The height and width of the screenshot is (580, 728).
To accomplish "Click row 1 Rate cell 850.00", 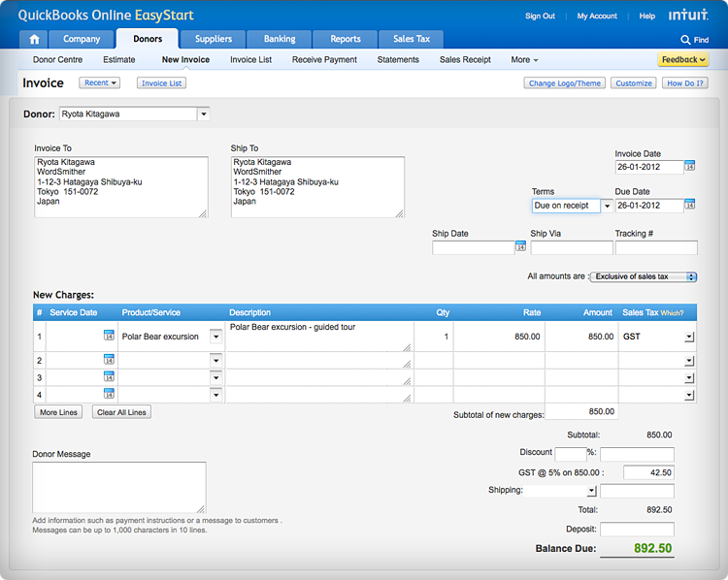I will (499, 337).
